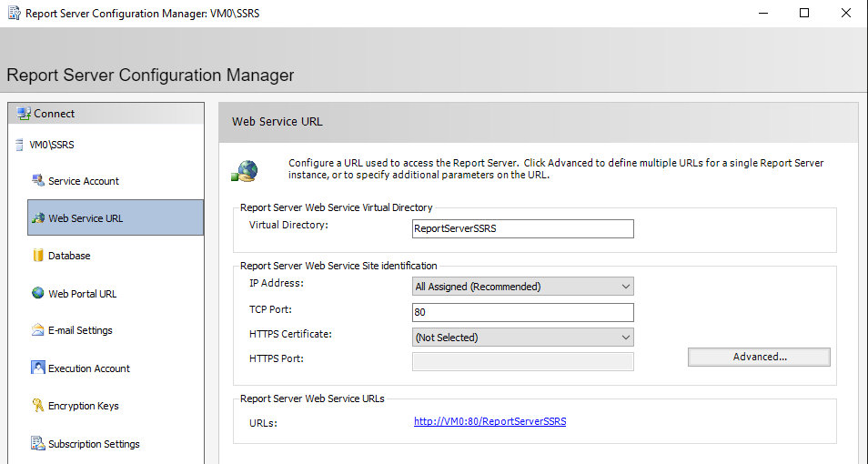Click the TCP Port label
Image resolution: width=868 pixels, height=464 pixels.
(270, 309)
